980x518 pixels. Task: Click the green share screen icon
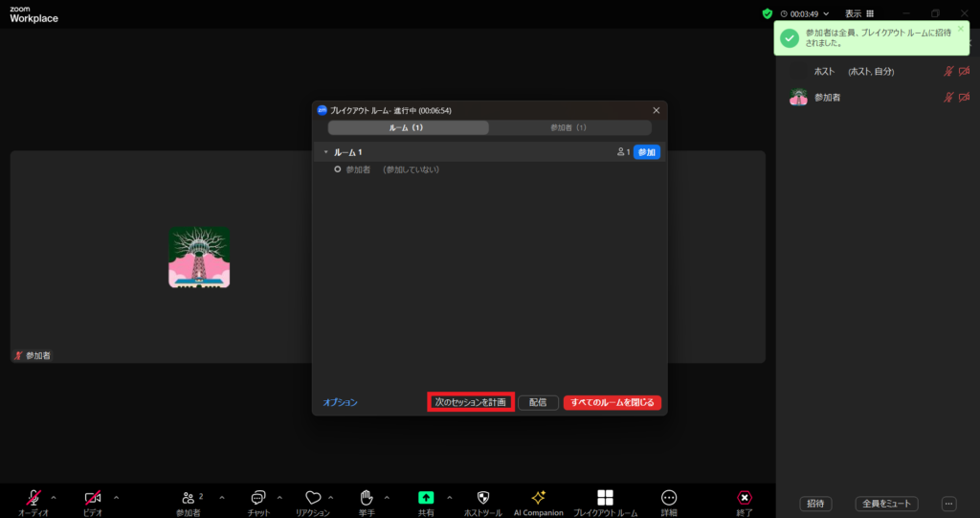[426, 497]
